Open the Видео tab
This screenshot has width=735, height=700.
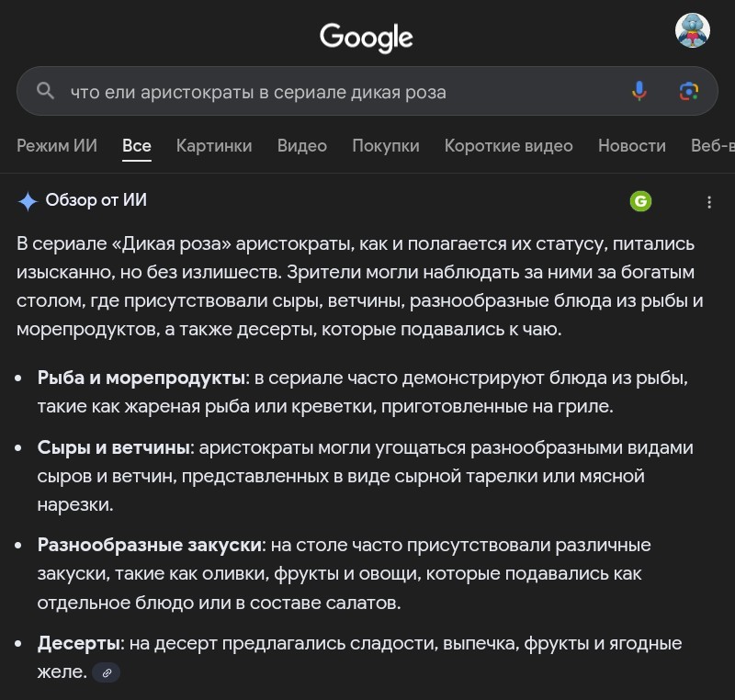click(302, 146)
